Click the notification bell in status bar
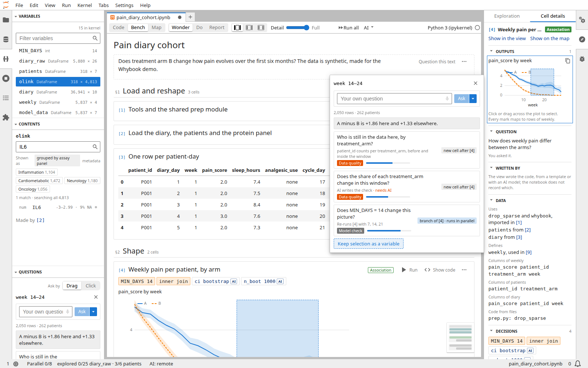Screen dimensions: 588x368 (578, 364)
